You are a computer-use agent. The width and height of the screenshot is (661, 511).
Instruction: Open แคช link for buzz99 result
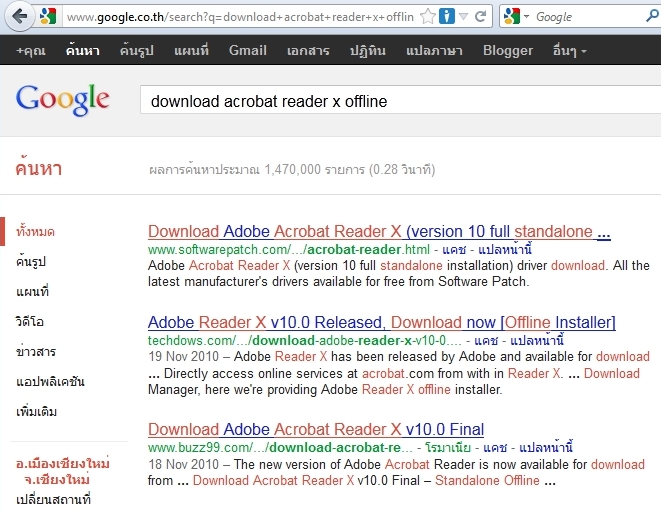point(495,447)
